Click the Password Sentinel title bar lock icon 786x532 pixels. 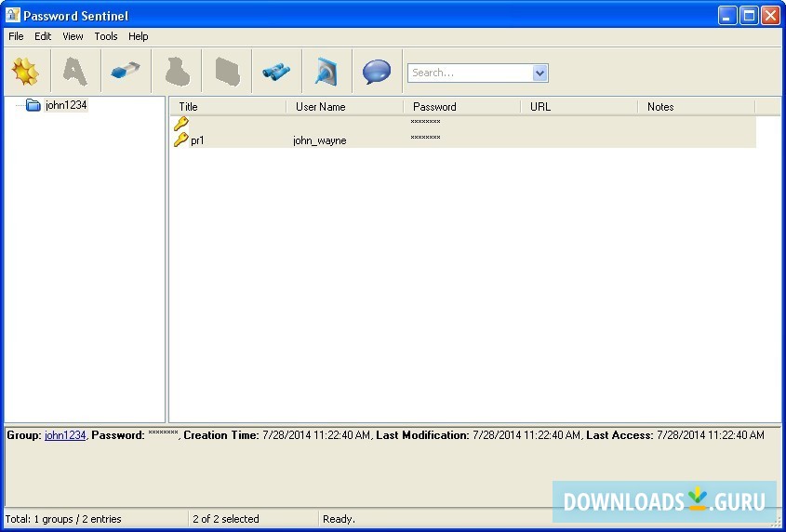(12, 15)
